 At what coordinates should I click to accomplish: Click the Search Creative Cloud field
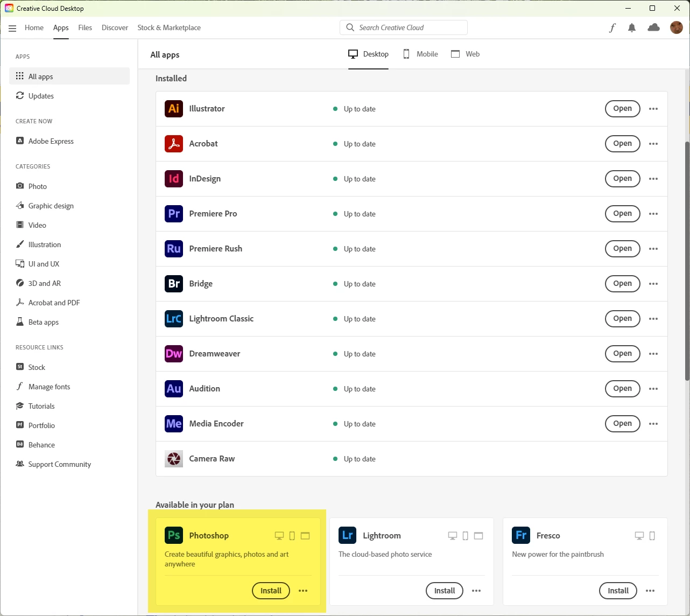(404, 27)
